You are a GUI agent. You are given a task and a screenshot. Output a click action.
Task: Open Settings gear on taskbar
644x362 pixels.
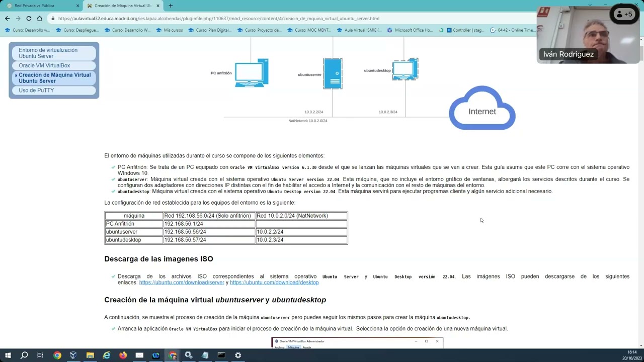click(238, 355)
